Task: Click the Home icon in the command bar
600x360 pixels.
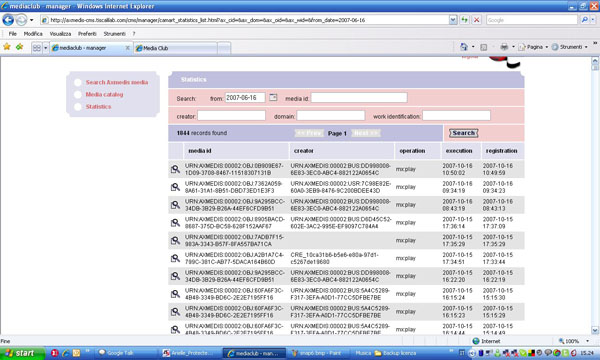Action: click(x=463, y=47)
